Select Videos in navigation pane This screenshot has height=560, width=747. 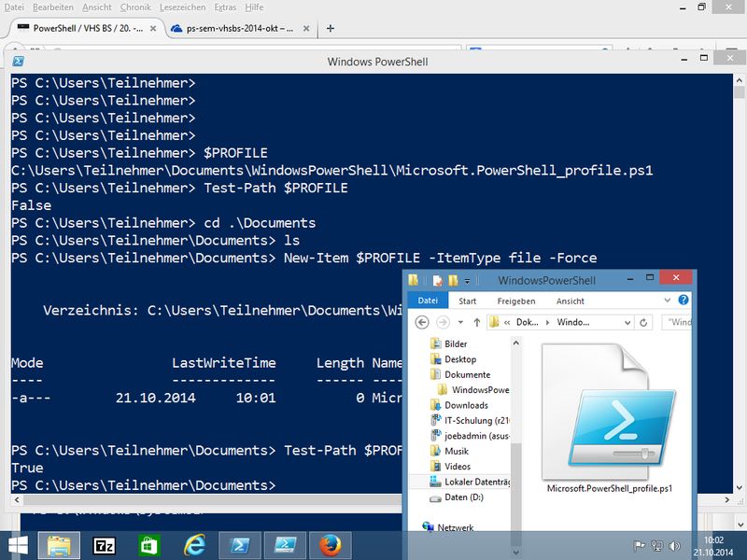(x=458, y=466)
